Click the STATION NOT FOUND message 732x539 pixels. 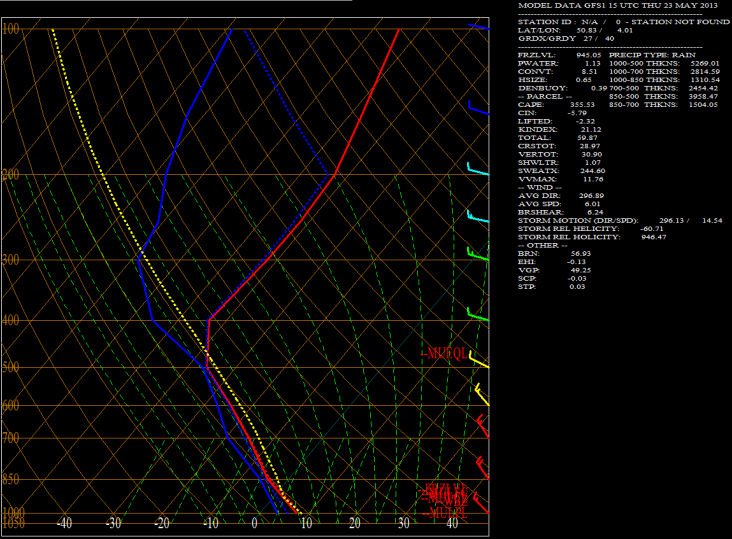pos(680,22)
